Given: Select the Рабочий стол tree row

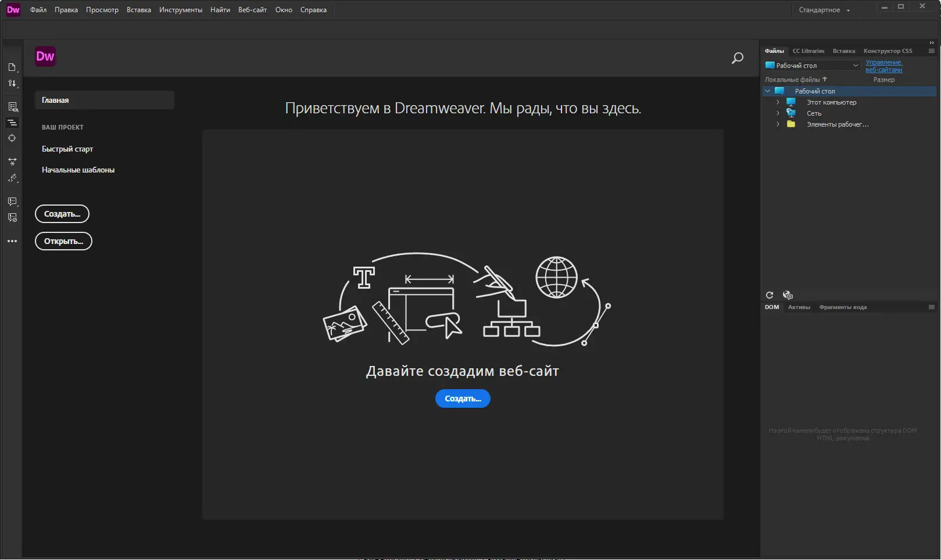Looking at the screenshot, I should (x=849, y=91).
